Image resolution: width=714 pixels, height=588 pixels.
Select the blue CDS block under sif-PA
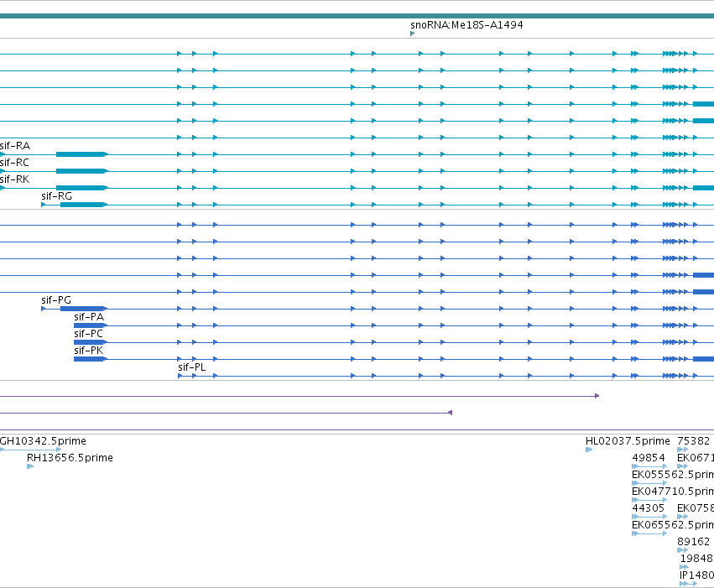[x=91, y=325]
